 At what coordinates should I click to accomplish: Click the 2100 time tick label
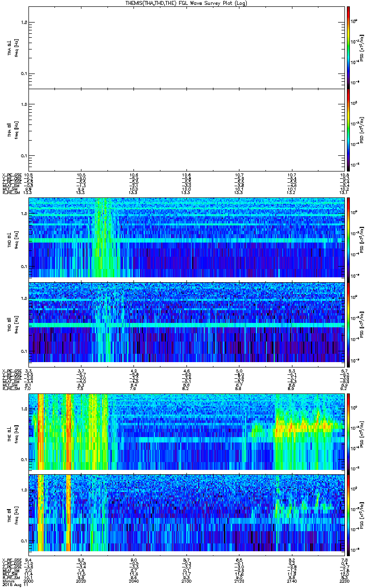(x=186, y=581)
